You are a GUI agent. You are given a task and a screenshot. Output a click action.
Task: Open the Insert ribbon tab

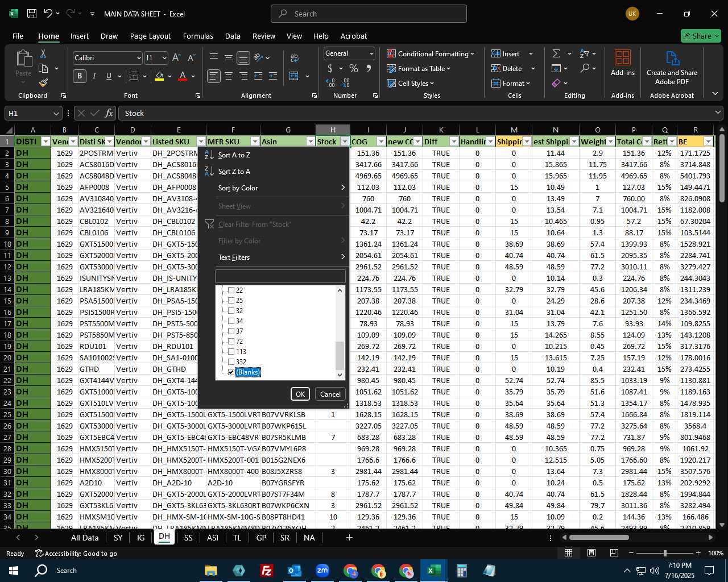point(80,36)
